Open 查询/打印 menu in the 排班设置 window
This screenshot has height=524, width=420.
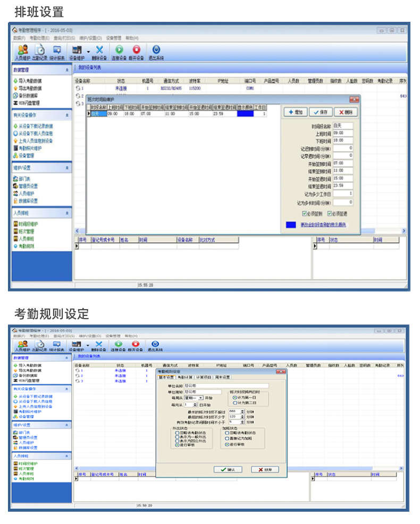64,38
